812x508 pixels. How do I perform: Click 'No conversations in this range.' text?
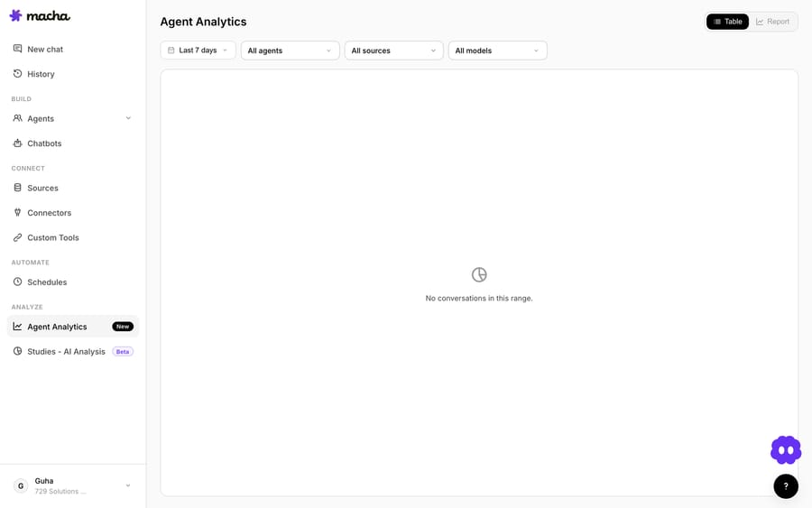coord(479,299)
